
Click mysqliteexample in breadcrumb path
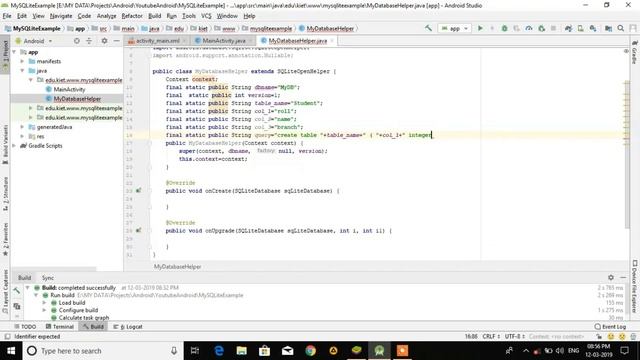[x=271, y=29]
